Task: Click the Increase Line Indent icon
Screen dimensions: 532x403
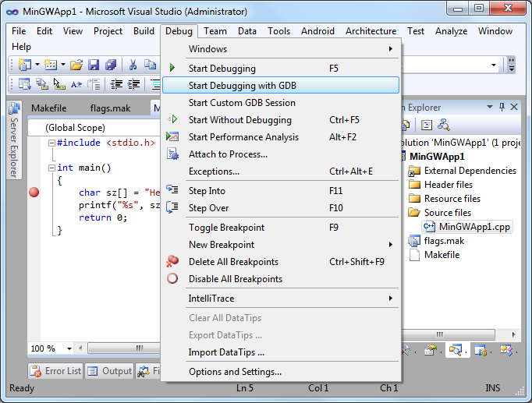Action: 133,84
